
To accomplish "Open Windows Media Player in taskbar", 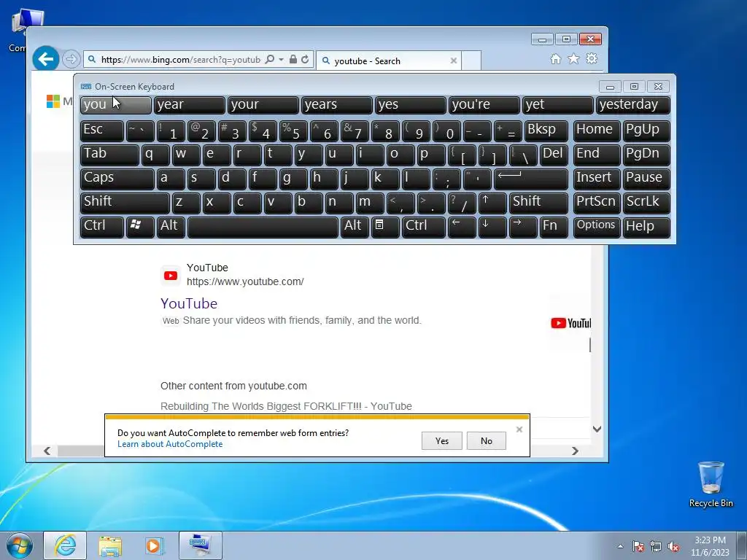I will tap(155, 545).
